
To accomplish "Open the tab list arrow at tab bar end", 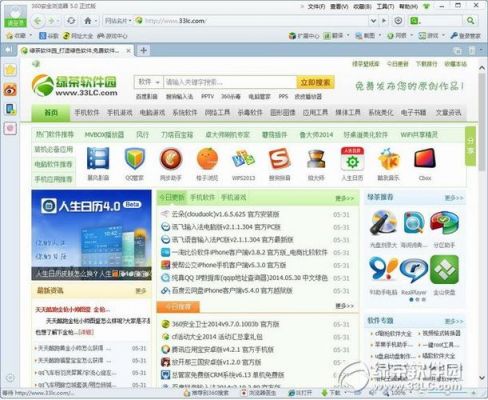I will [x=481, y=50].
